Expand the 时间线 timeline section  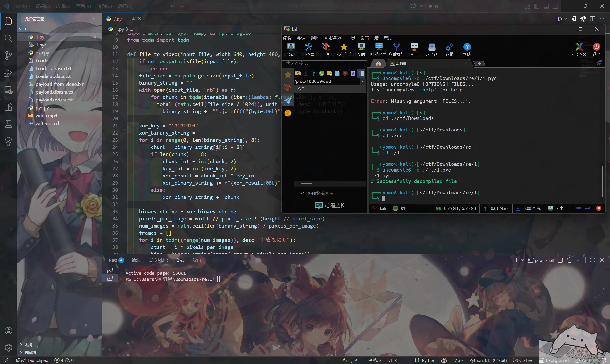59,353
